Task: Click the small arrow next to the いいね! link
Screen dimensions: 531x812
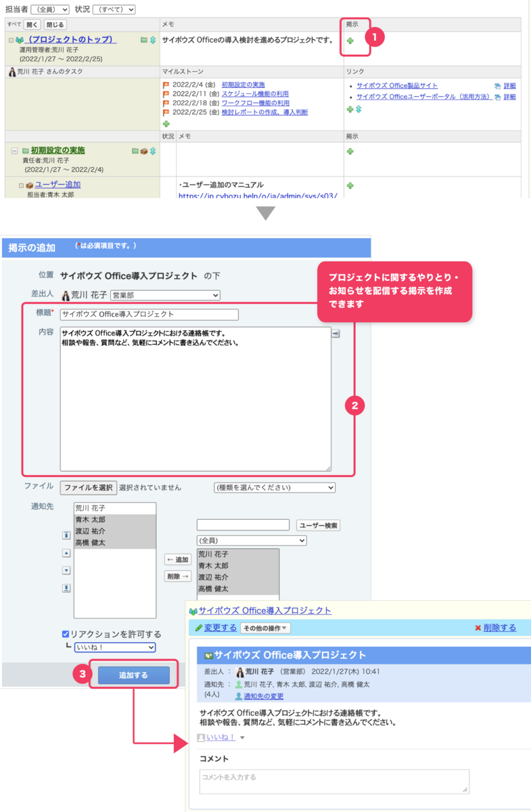Action: 242,738
